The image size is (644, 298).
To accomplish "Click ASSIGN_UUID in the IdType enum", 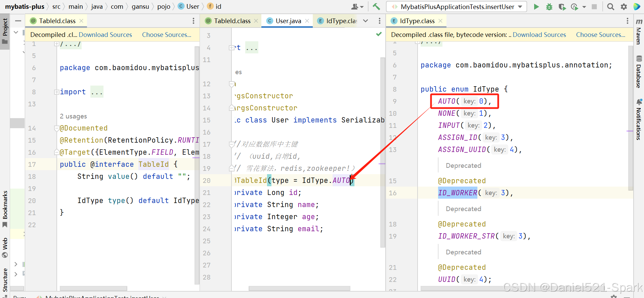I will click(462, 149).
